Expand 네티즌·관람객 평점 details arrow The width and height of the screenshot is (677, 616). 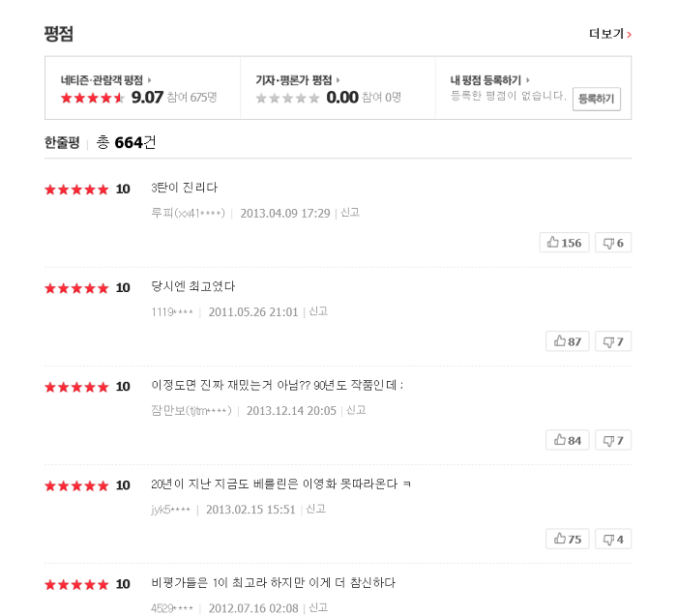pos(149,80)
